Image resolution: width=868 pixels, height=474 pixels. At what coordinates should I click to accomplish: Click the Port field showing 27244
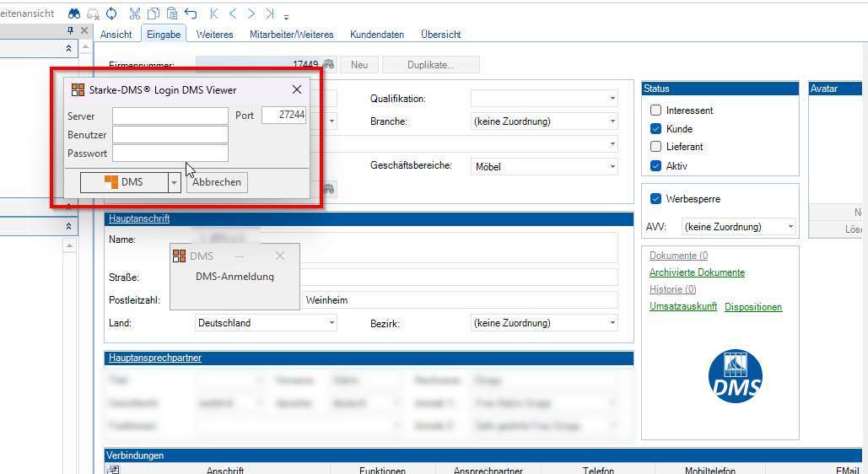(284, 115)
